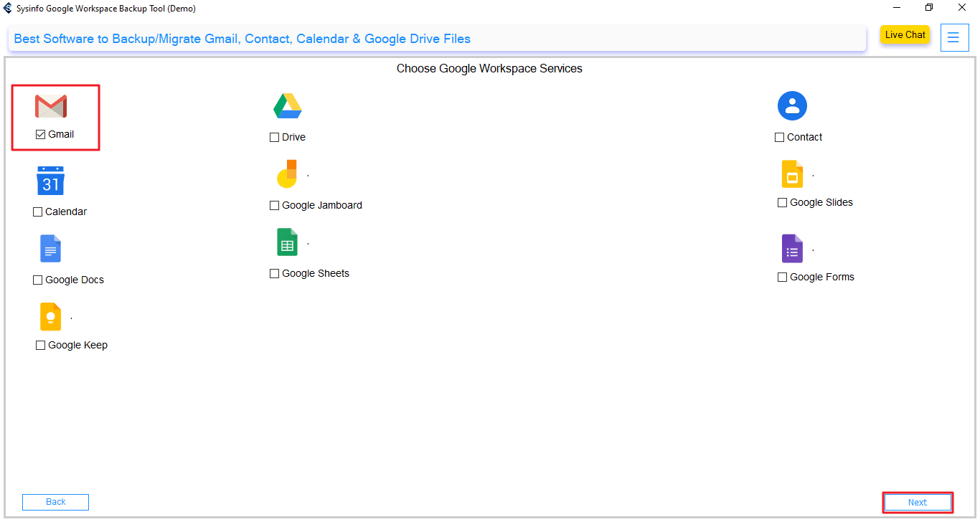Enable the Google Forms checkbox
Viewport: 980px width, 522px height.
(x=783, y=277)
